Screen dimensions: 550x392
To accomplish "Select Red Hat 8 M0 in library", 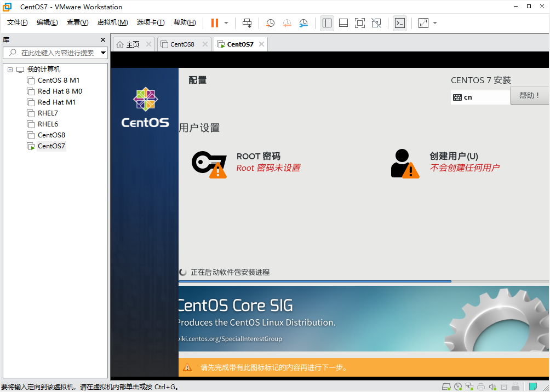I will pos(60,91).
